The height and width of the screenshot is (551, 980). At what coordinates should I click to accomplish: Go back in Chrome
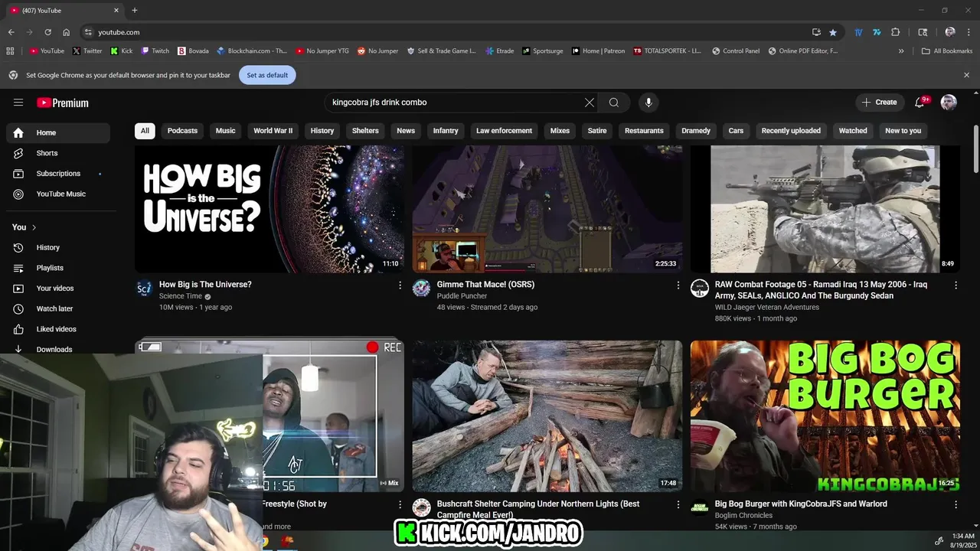(x=11, y=32)
